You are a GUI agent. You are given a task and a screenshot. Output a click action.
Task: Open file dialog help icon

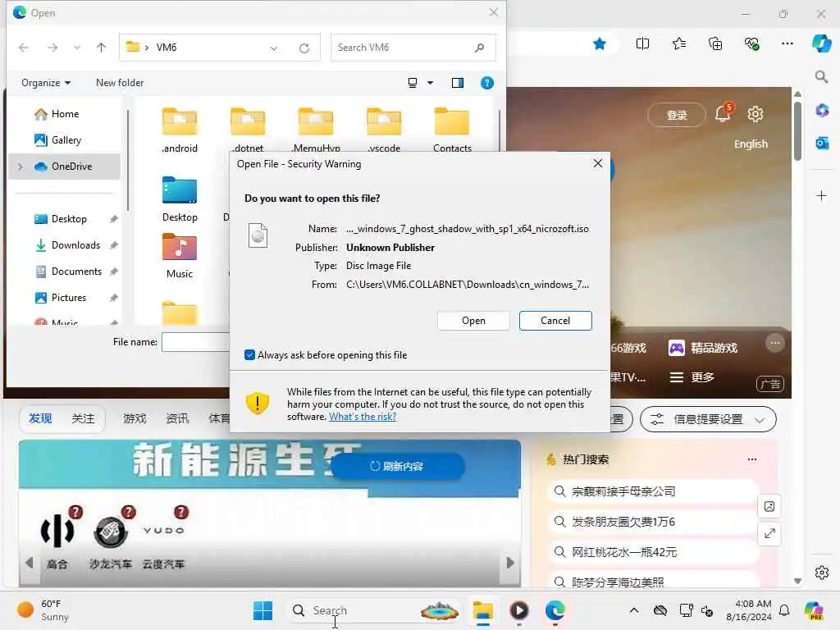pyautogui.click(x=487, y=83)
